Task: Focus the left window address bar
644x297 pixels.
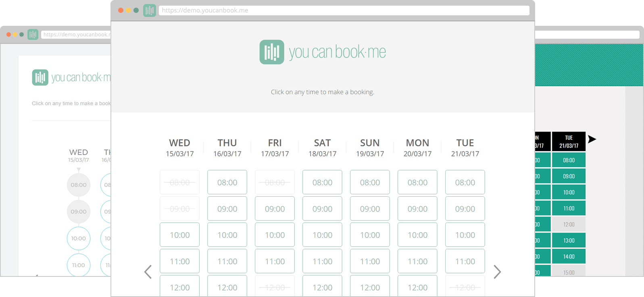Action: tap(76, 35)
